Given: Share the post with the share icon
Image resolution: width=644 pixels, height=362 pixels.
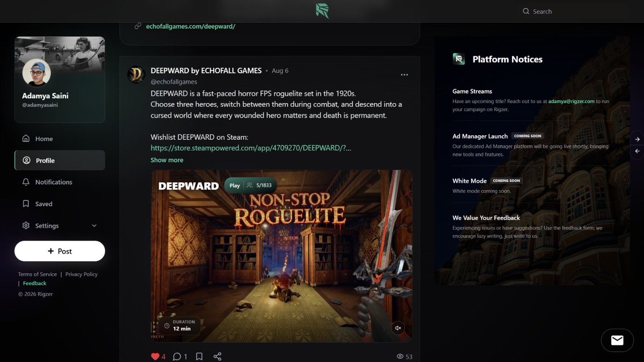Looking at the screenshot, I should 217,356.
